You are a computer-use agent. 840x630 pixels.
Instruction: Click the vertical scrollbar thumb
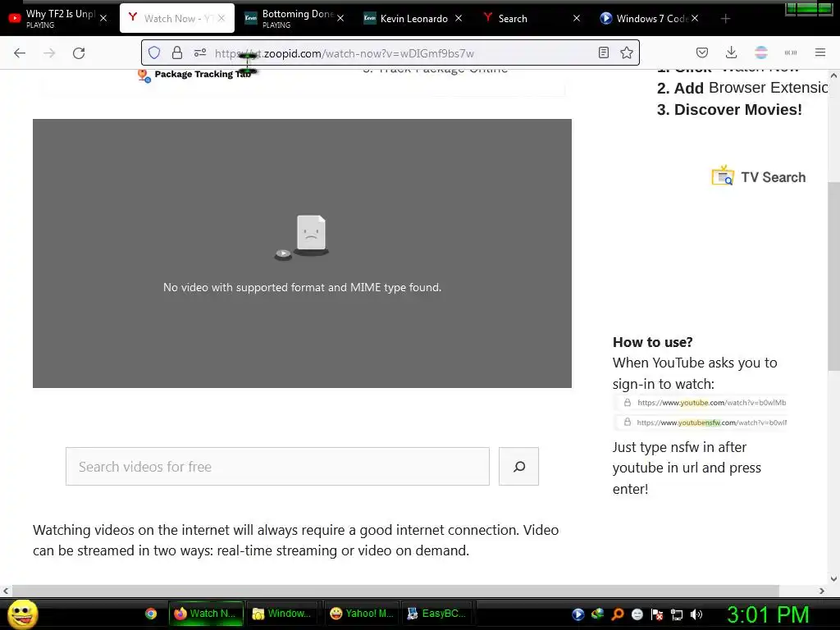tap(833, 276)
